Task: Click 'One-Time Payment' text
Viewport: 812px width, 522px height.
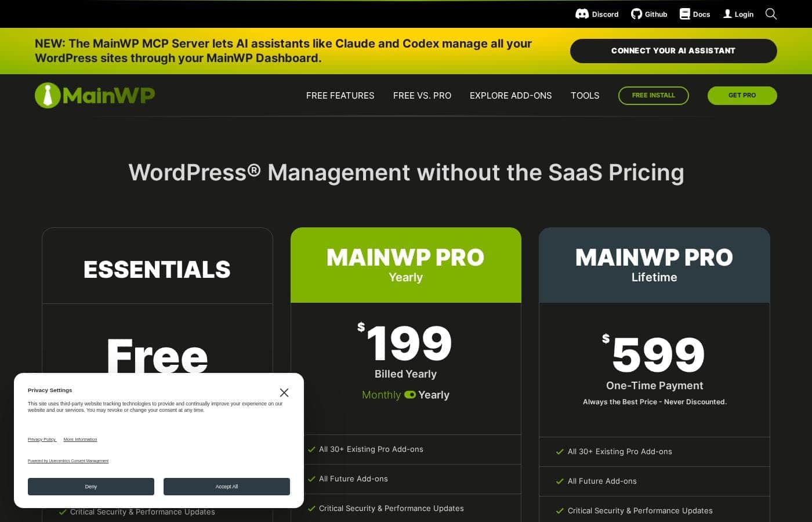Action: [655, 386]
